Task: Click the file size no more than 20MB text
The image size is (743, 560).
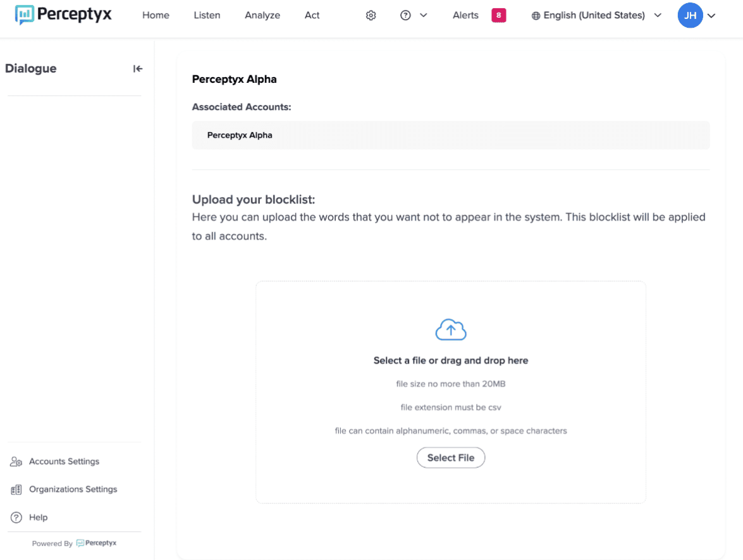Action: click(x=451, y=384)
